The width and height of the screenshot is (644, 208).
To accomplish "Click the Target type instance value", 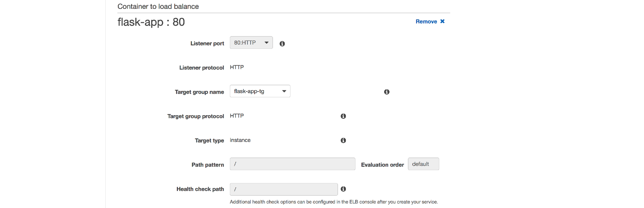I will click(x=240, y=140).
